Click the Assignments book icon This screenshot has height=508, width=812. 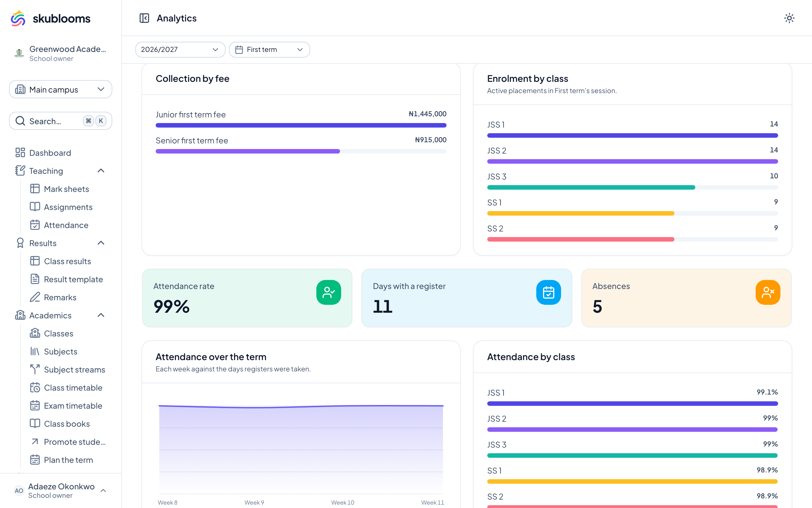(x=35, y=207)
